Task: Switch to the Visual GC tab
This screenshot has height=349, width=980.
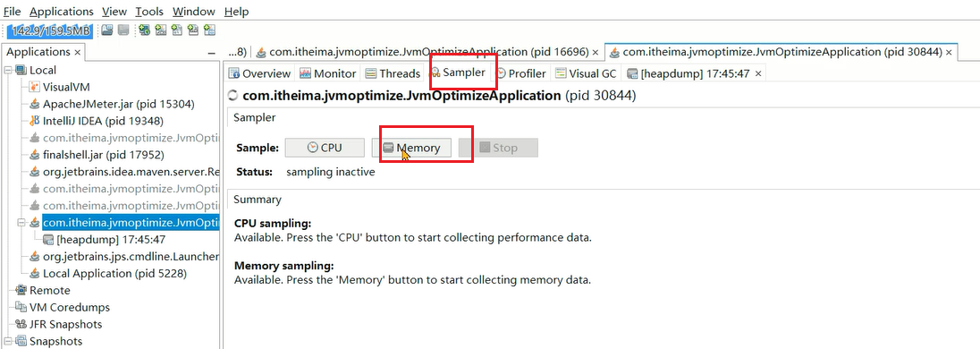Action: [x=587, y=73]
